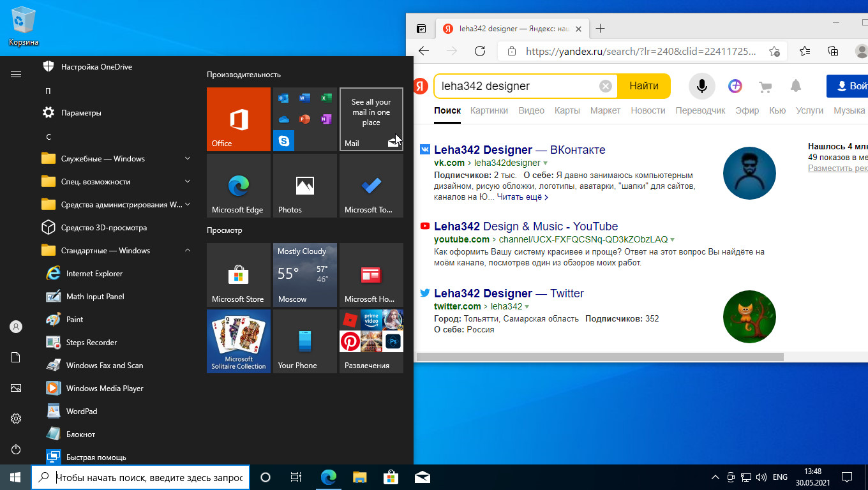Open the Office apps folder tile with Skype

click(305, 119)
